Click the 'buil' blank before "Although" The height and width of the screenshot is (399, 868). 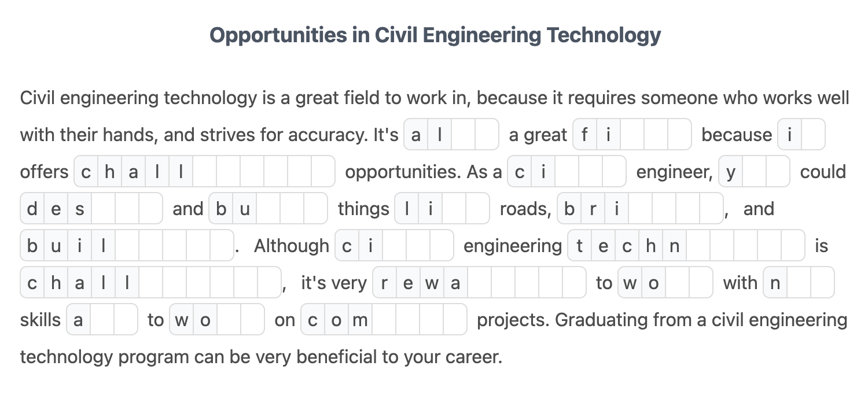pyautogui.click(x=127, y=246)
